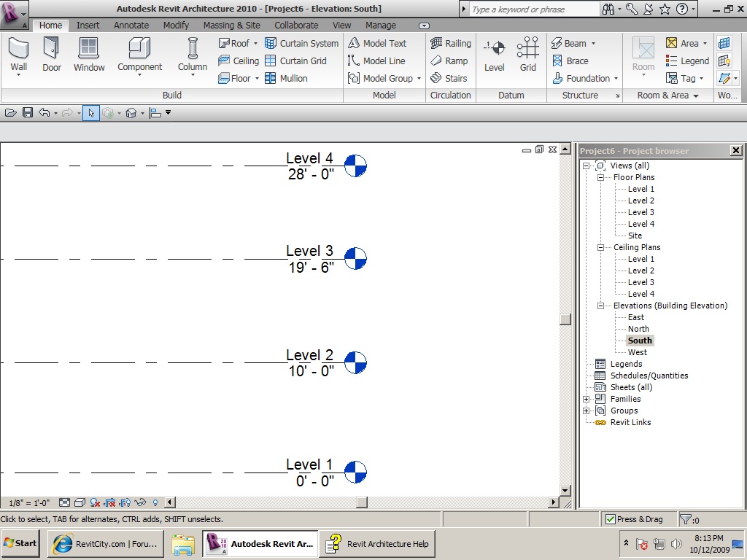
Task: Click the model graphics style icon in view bar
Action: point(80,502)
